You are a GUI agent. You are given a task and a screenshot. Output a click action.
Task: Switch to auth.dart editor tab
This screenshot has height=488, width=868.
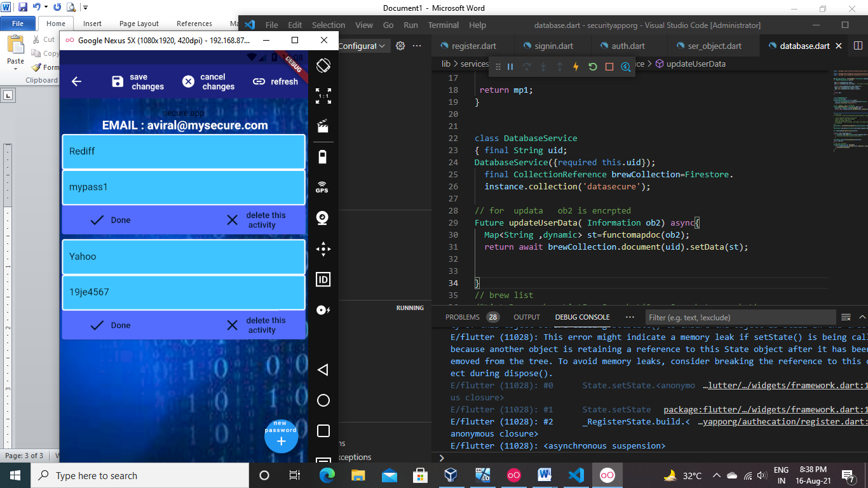(628, 46)
